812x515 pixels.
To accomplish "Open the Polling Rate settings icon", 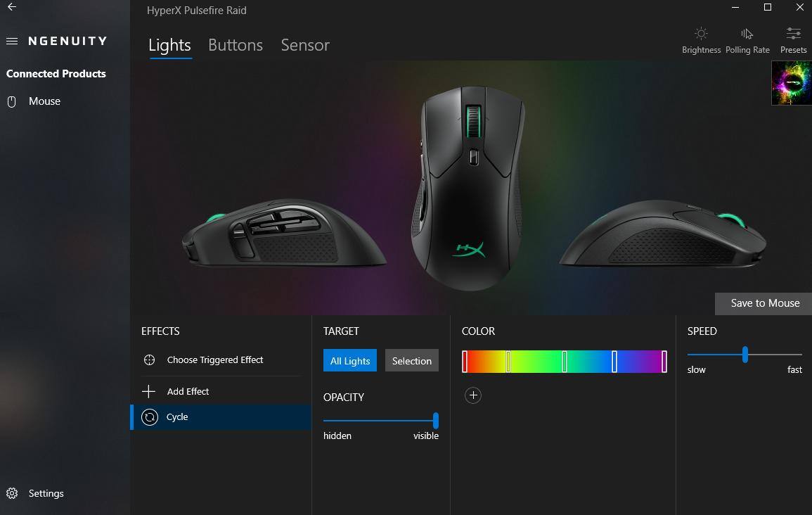I will pos(747,34).
